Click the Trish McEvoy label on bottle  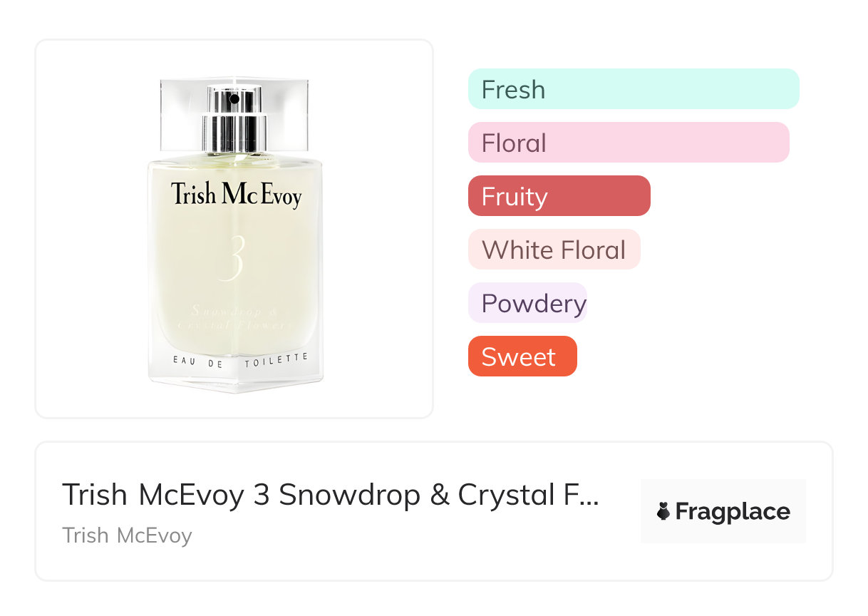[236, 195]
